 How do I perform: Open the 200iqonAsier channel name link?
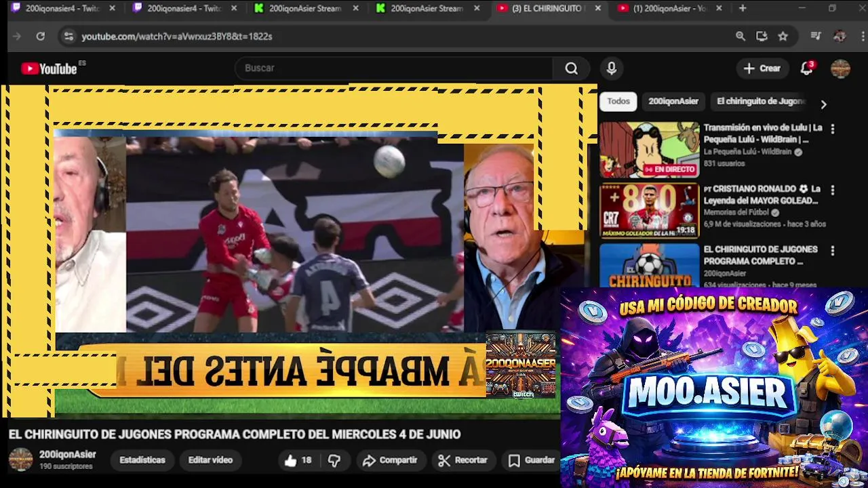tap(67, 455)
